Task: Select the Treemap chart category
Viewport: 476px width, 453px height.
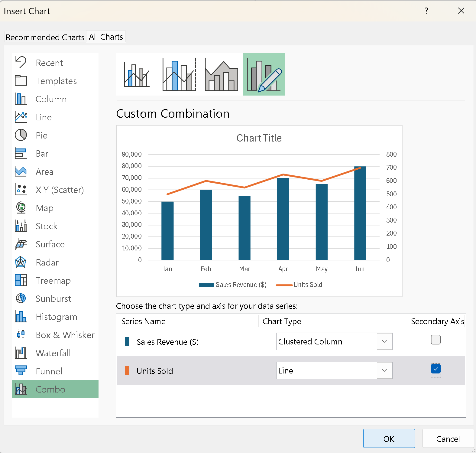Action: tap(53, 281)
